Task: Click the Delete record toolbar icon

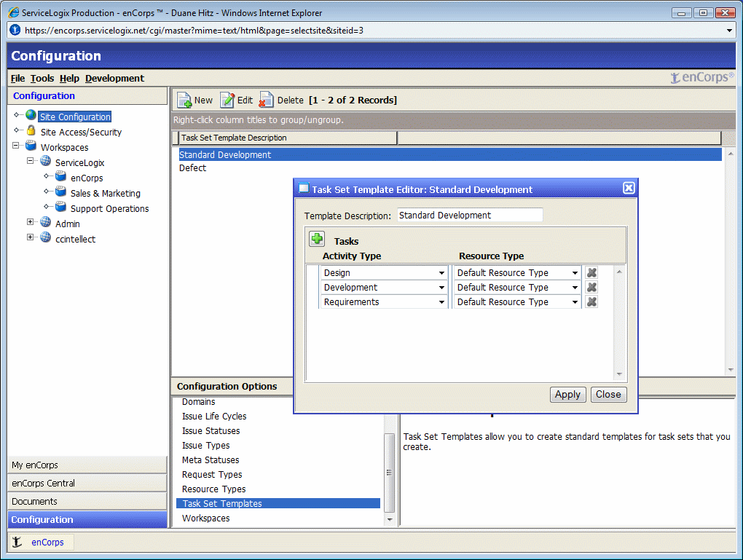Action: coord(267,100)
